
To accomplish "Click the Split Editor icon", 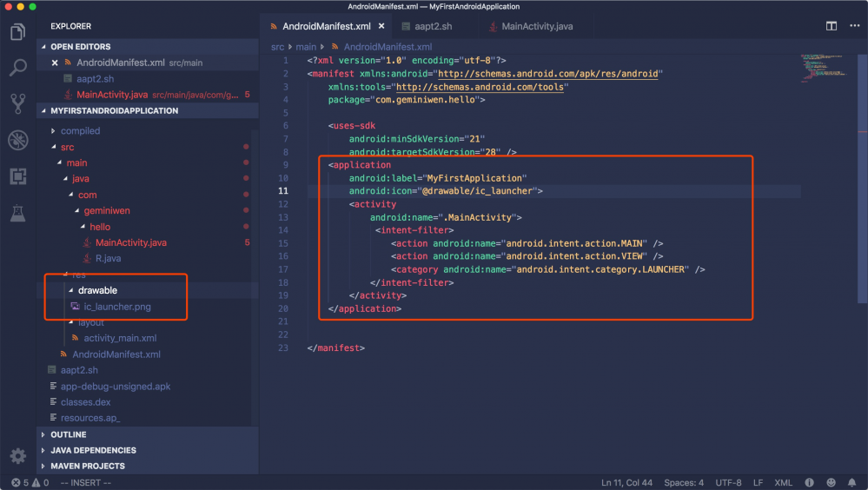I will 832,27.
